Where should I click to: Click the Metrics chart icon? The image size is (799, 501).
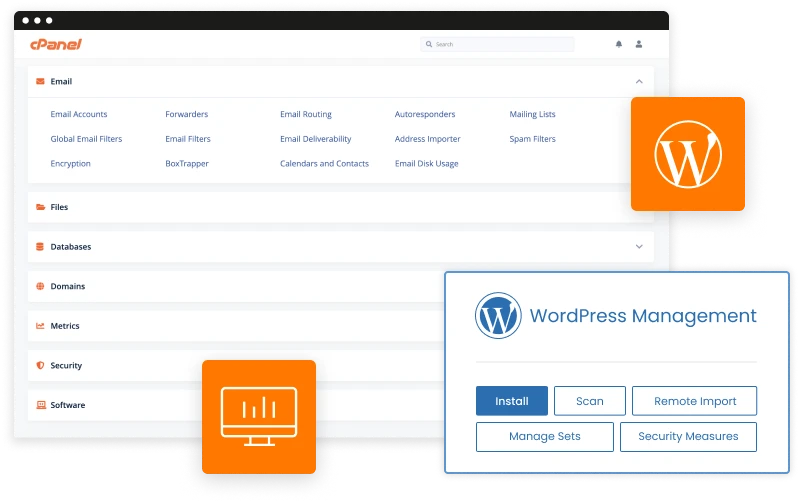pos(40,326)
